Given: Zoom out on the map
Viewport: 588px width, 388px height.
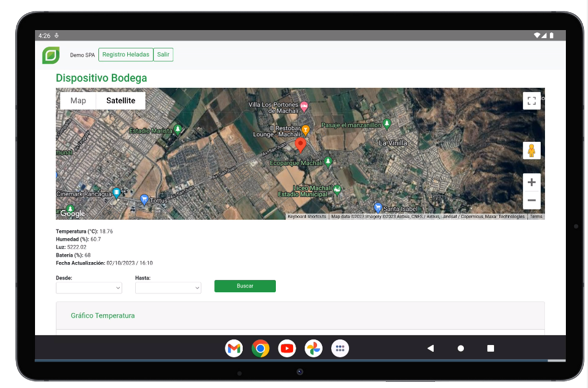Looking at the screenshot, I should 531,200.
